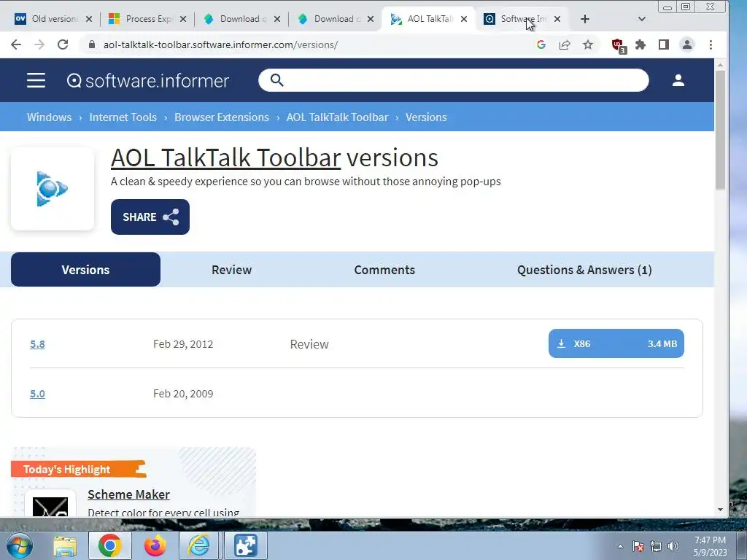This screenshot has width=747, height=560.
Task: Launch Firefox from the taskbar
Action: (x=155, y=545)
